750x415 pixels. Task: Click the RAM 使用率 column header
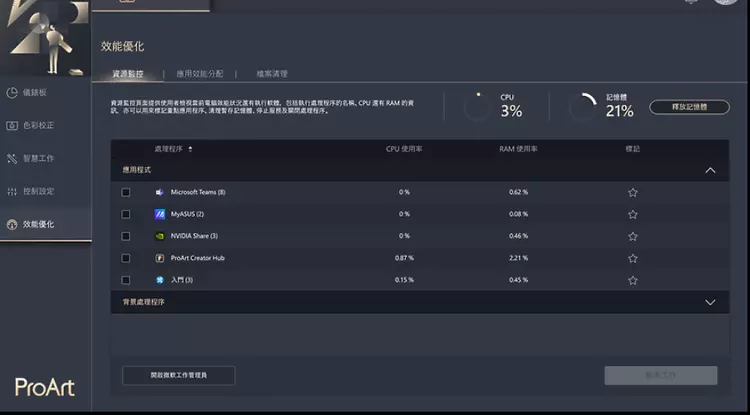pos(518,149)
